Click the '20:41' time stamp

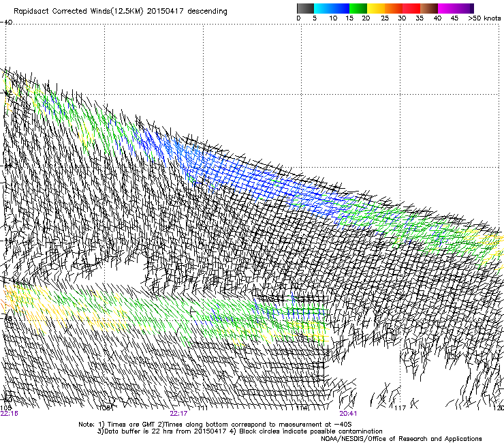[348, 414]
